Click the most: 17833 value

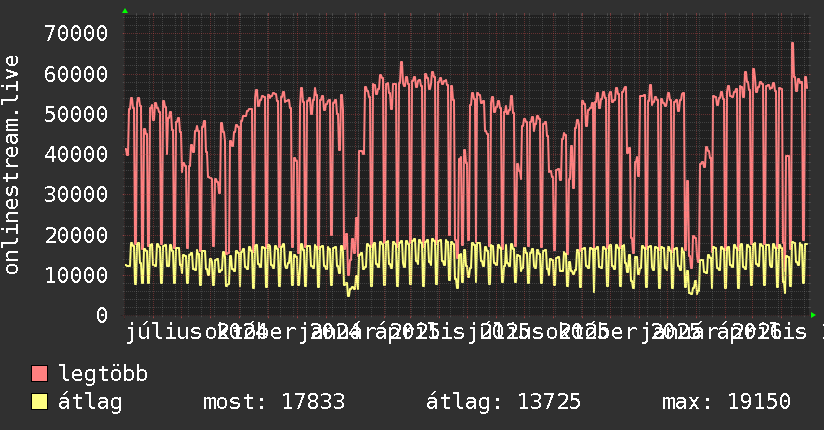[274, 402]
